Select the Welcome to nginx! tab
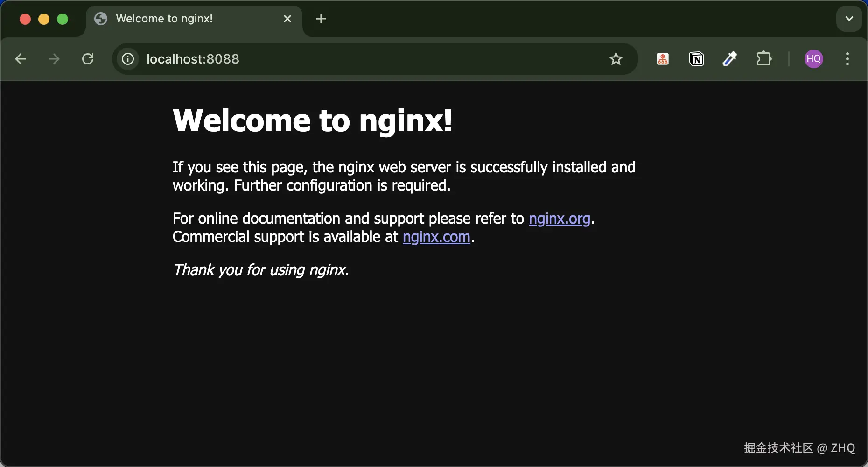 pyautogui.click(x=194, y=19)
